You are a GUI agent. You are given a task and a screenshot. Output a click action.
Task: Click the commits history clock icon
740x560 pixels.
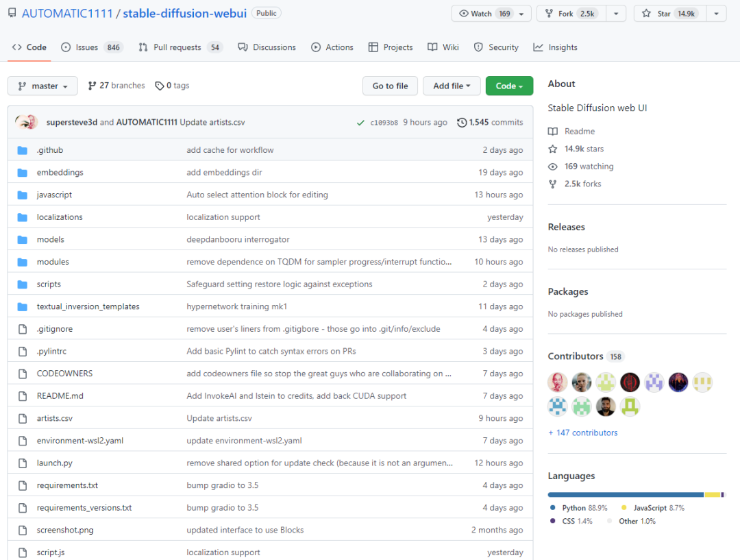462,122
